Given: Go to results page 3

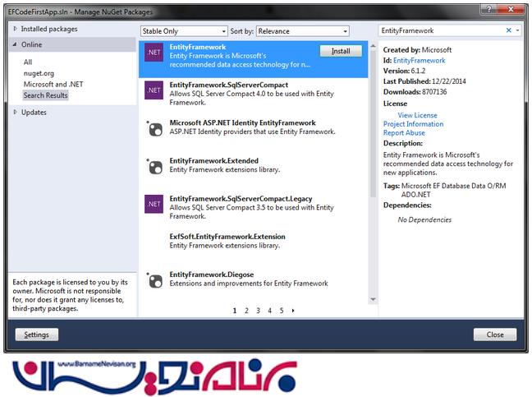Looking at the screenshot, I should point(258,311).
